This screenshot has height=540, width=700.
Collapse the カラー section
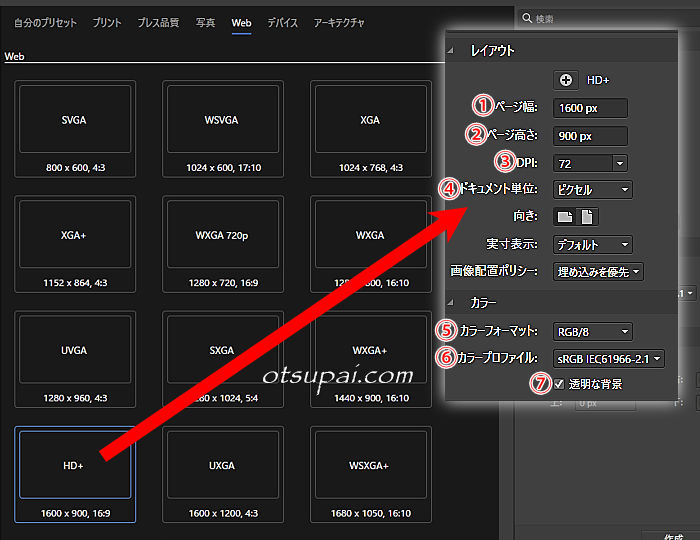coord(453,302)
